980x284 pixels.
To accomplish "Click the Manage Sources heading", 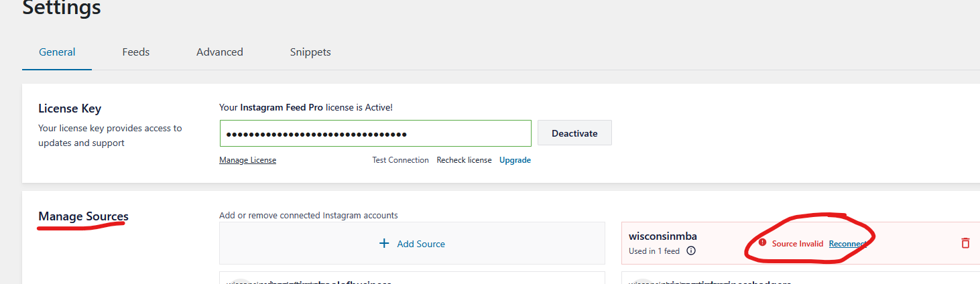I will point(83,216).
